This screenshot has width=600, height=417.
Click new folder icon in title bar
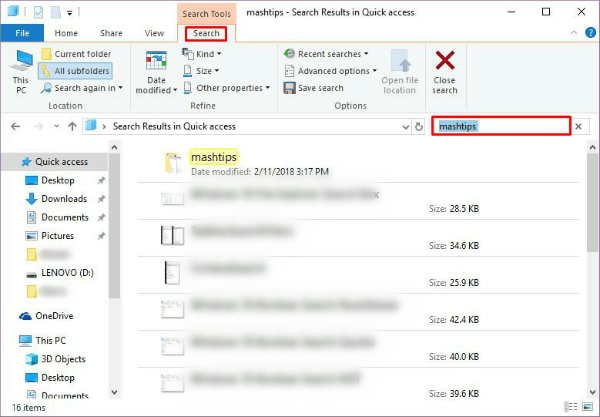point(55,13)
